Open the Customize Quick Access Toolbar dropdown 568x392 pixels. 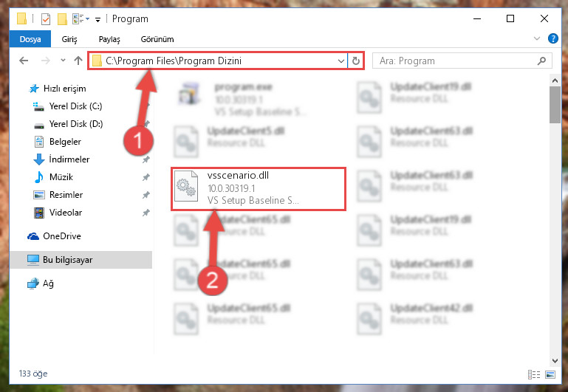pyautogui.click(x=97, y=19)
